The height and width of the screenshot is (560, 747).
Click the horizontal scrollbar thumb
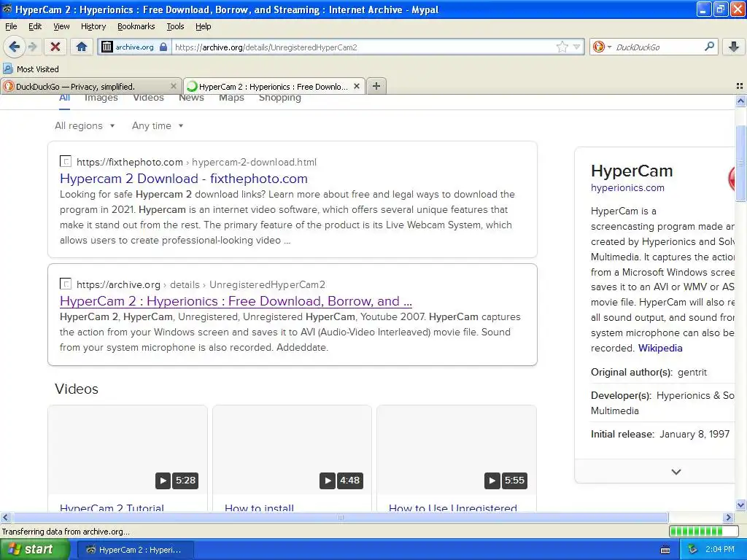click(340, 517)
